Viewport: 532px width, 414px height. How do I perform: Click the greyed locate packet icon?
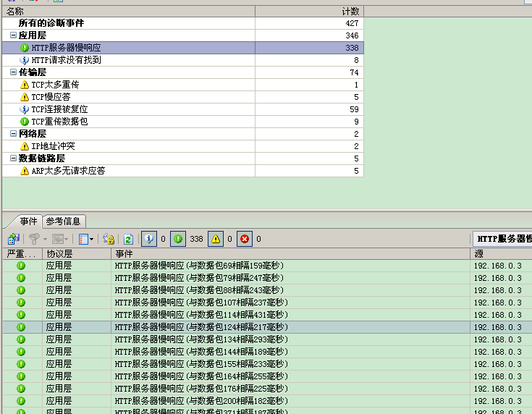(57, 239)
